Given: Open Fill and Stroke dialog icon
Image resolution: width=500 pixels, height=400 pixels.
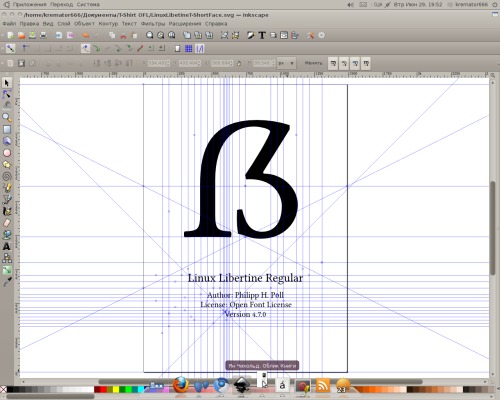Looking at the screenshot, I should 251,35.
